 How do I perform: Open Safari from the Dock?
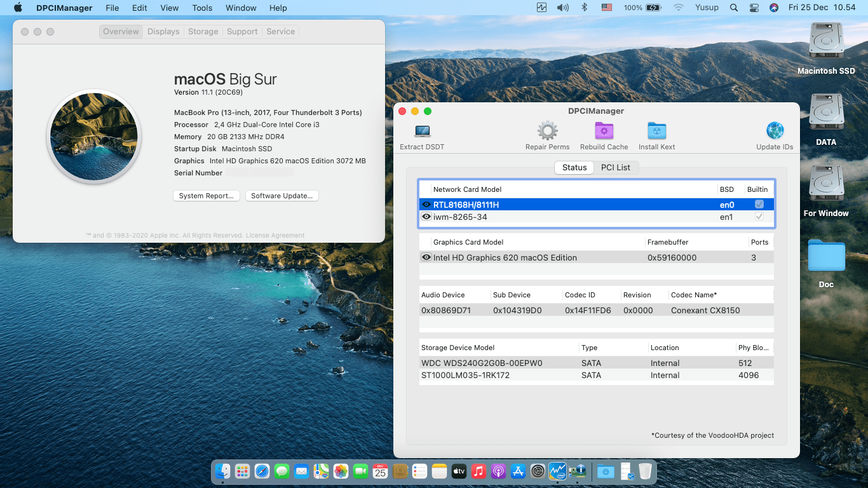point(261,471)
